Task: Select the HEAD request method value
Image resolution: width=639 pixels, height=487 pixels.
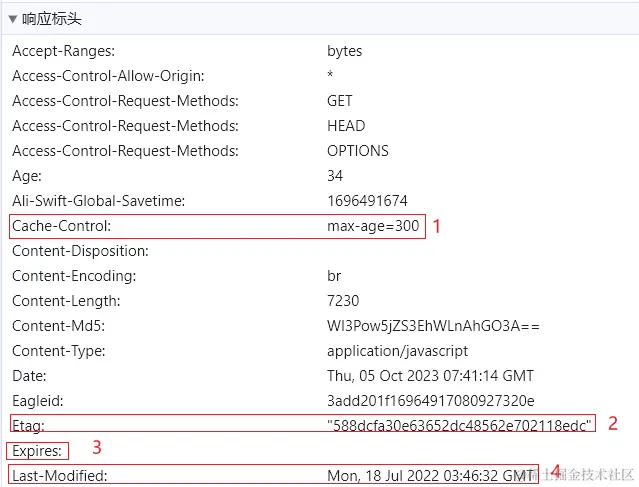Action: [x=345, y=126]
